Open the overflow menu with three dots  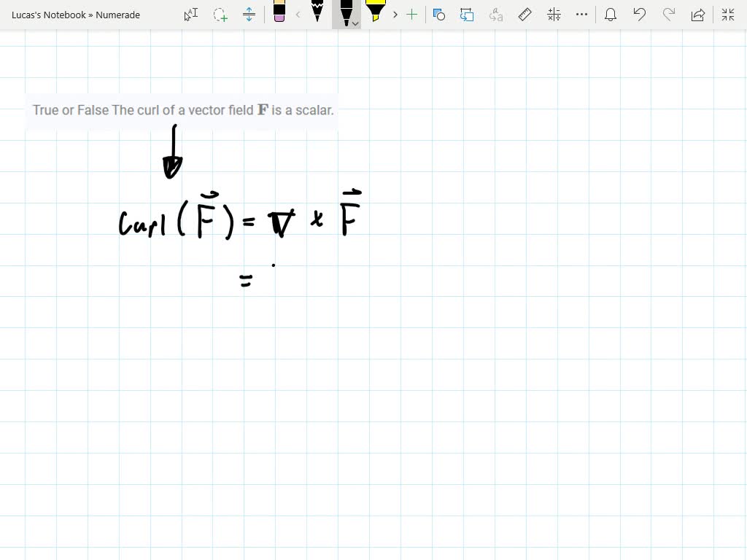581,15
